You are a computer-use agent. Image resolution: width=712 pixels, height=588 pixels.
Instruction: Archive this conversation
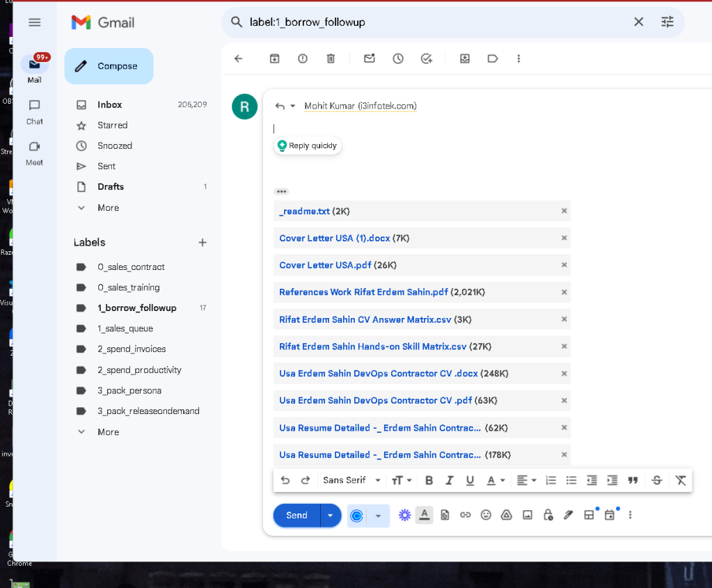coord(275,58)
